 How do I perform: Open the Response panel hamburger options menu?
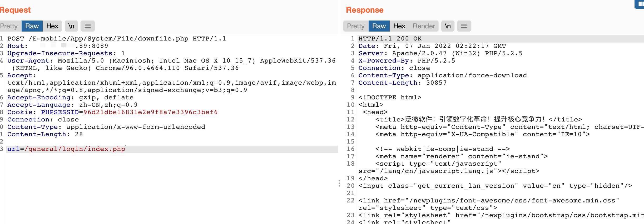[464, 26]
